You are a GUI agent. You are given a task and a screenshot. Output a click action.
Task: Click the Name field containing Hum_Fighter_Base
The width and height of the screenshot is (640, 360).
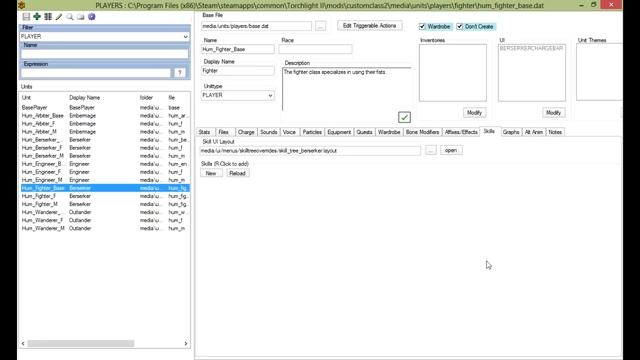point(238,49)
